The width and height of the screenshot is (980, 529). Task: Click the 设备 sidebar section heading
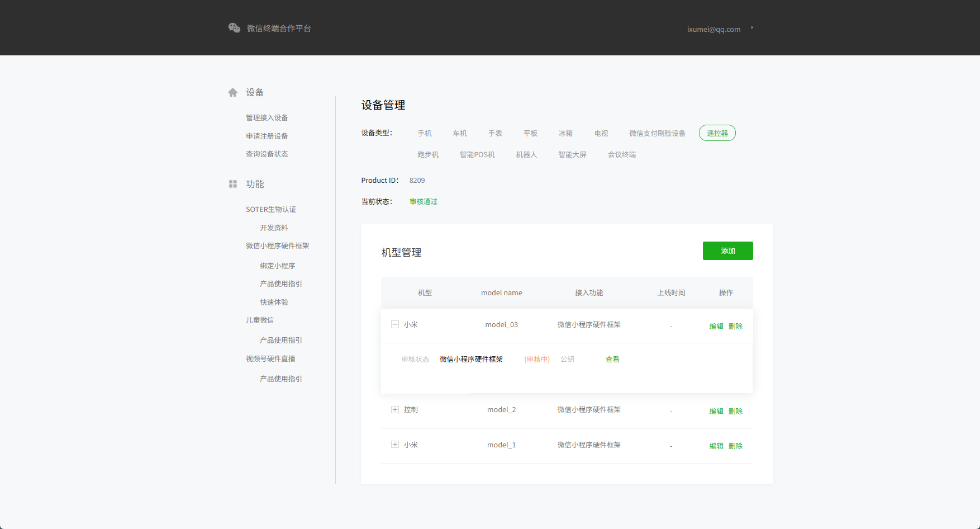(255, 92)
